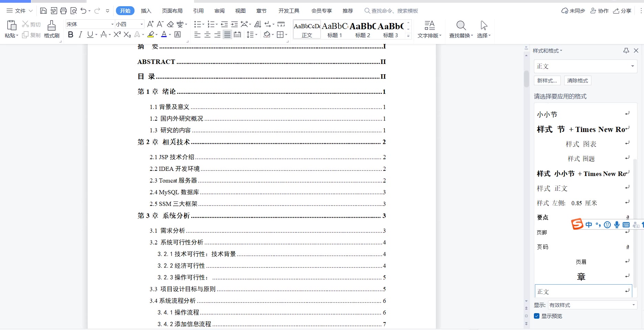
Task: Open the 页面布局 ribbon tab
Action: point(172,11)
